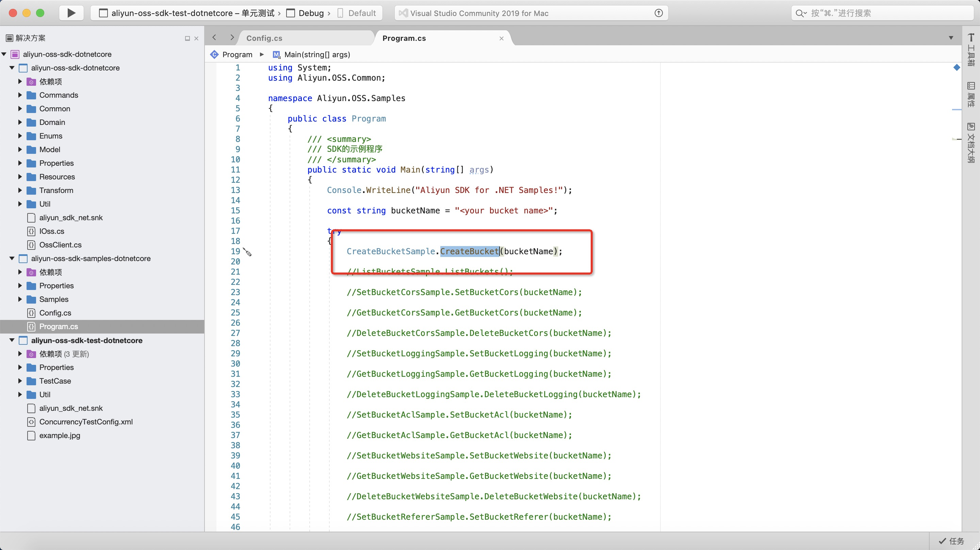
Task: Close the solution pad
Action: pos(196,38)
